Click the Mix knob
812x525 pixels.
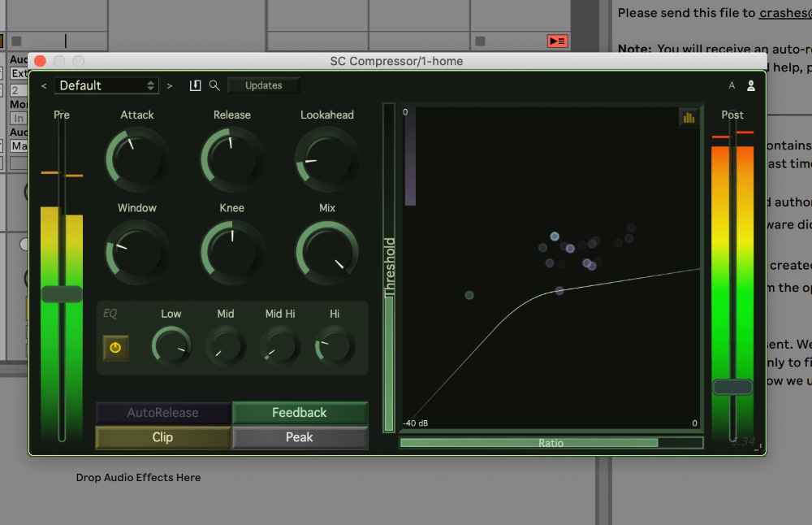point(327,251)
